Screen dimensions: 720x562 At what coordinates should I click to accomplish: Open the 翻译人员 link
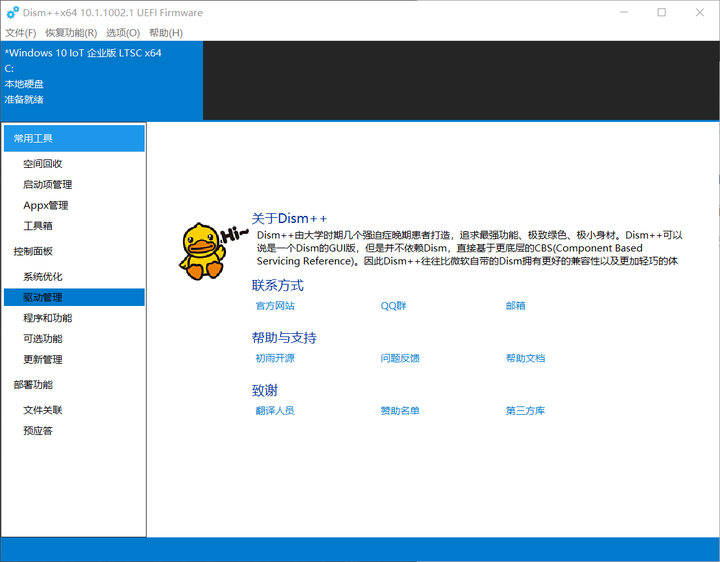coord(275,410)
